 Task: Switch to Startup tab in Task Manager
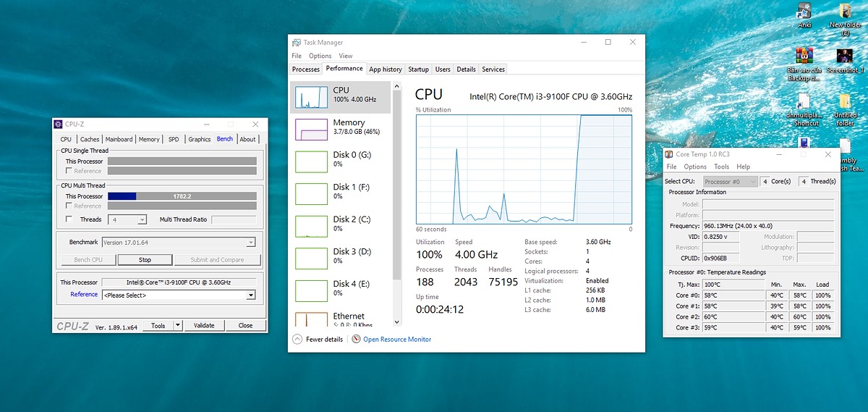pos(418,70)
